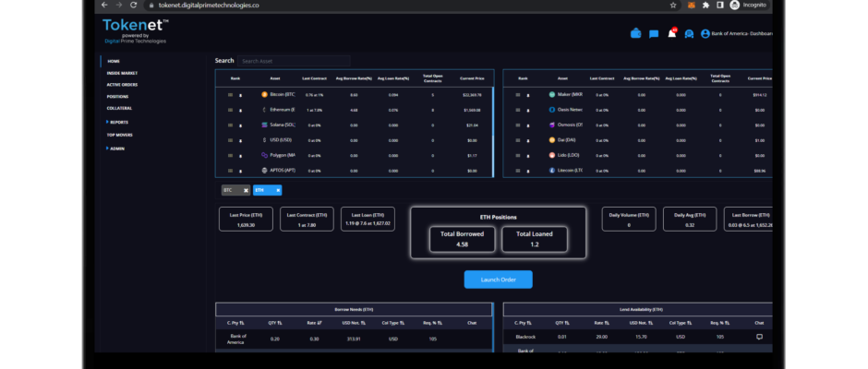
Task: Click the Bitcoin coin logo
Action: tap(265, 95)
